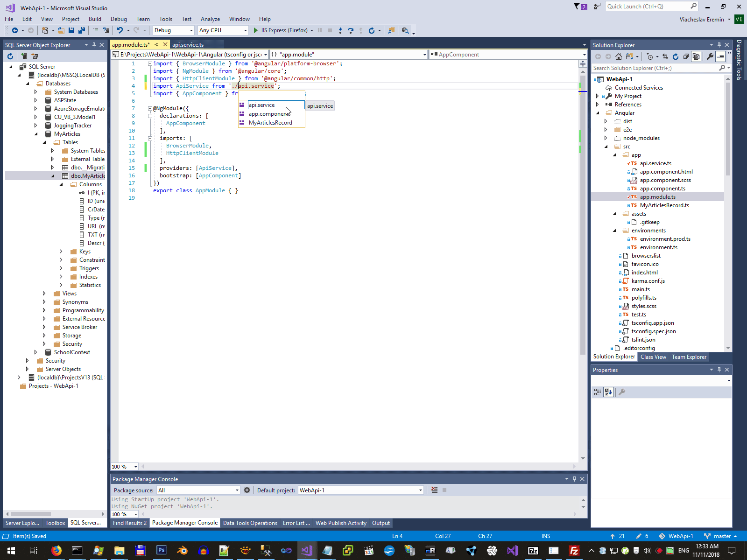Click the browser Refresh toolbar icon
This screenshot has width=747, height=560.
[372, 30]
